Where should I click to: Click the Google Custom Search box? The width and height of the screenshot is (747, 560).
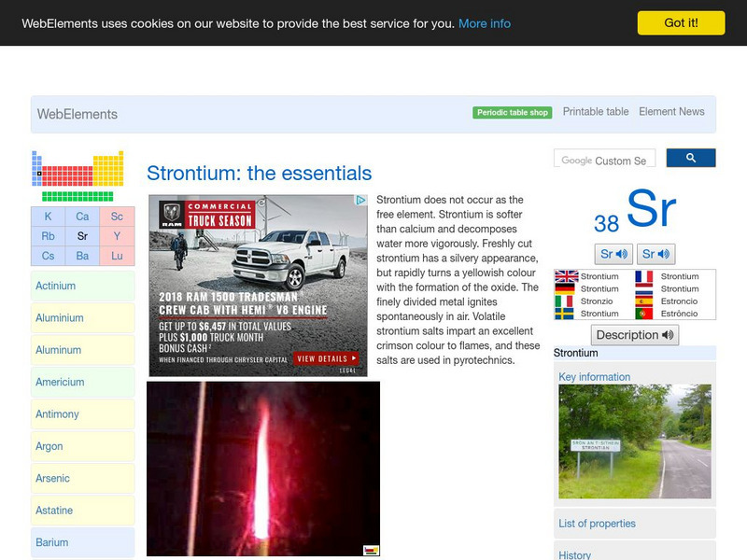coord(607,158)
